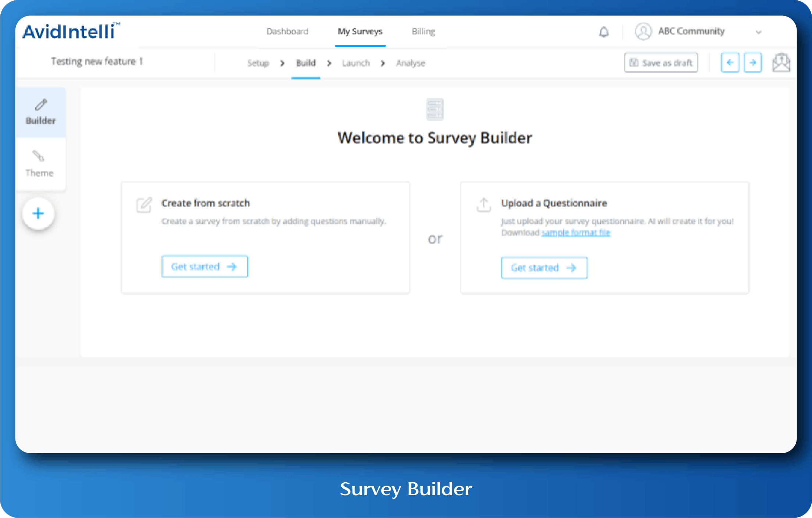Expand the ABC Community account dropdown

pos(758,32)
